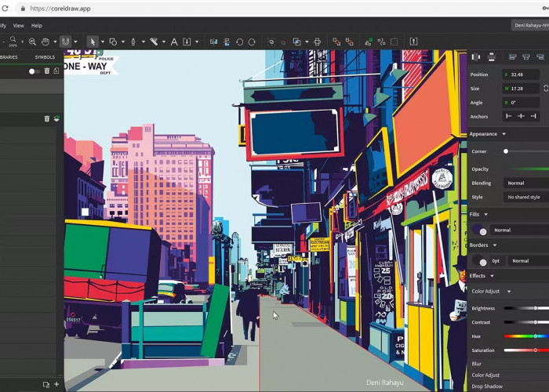This screenshot has height=392, width=549.
Task: Select the Pan hand tool
Action: 45,42
